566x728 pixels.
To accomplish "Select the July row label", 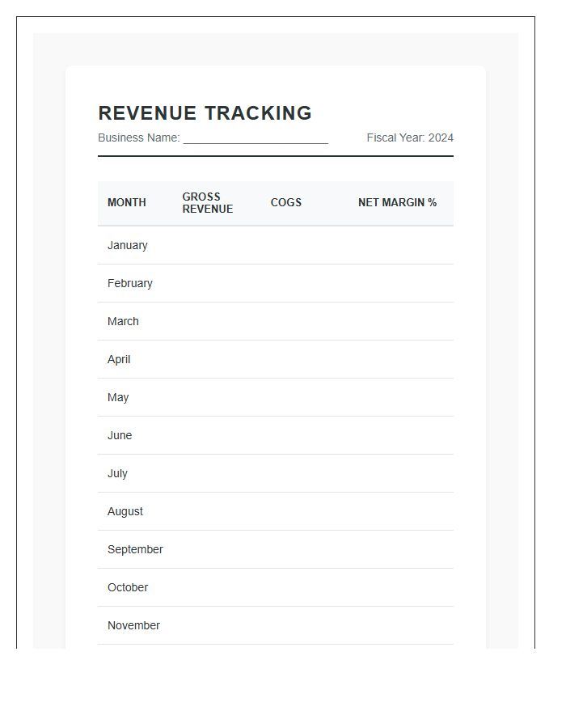I will click(117, 473).
